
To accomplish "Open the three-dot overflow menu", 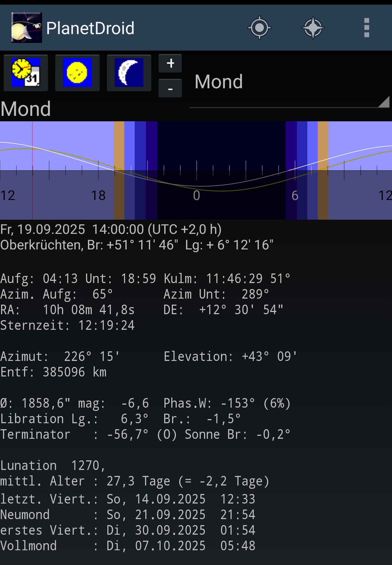I will [x=367, y=28].
